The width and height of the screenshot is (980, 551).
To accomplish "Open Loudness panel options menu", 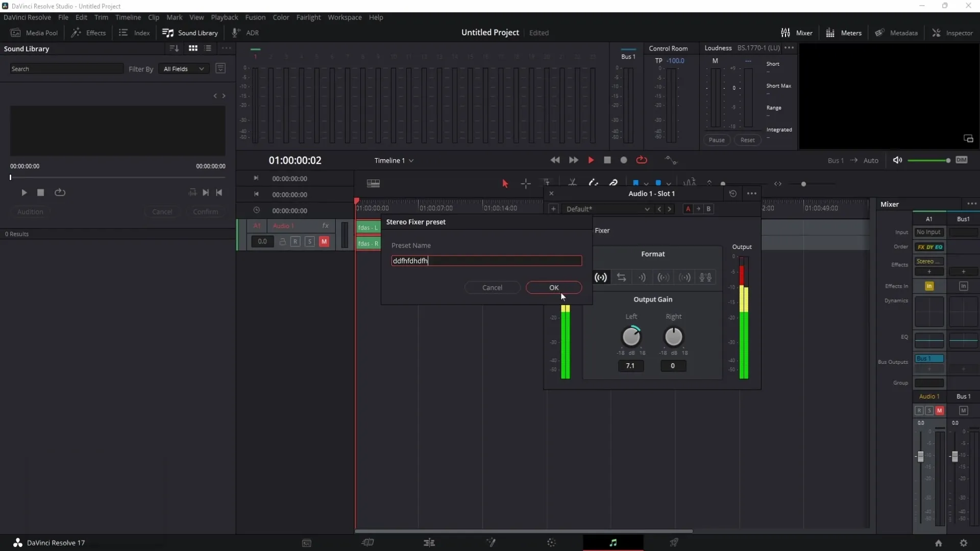I will 789,48.
